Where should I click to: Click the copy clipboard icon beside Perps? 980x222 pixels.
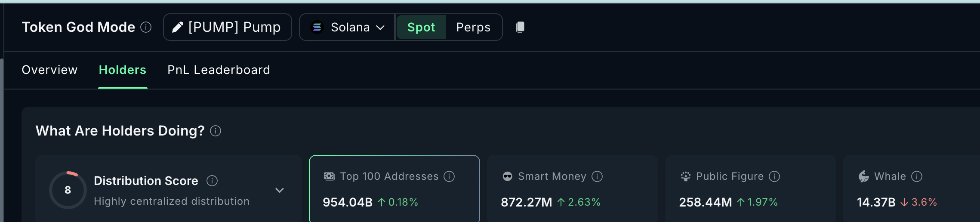[520, 27]
